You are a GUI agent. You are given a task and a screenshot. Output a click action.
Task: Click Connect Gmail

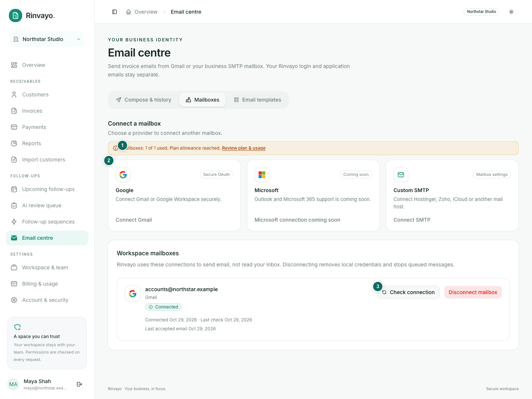tap(134, 220)
